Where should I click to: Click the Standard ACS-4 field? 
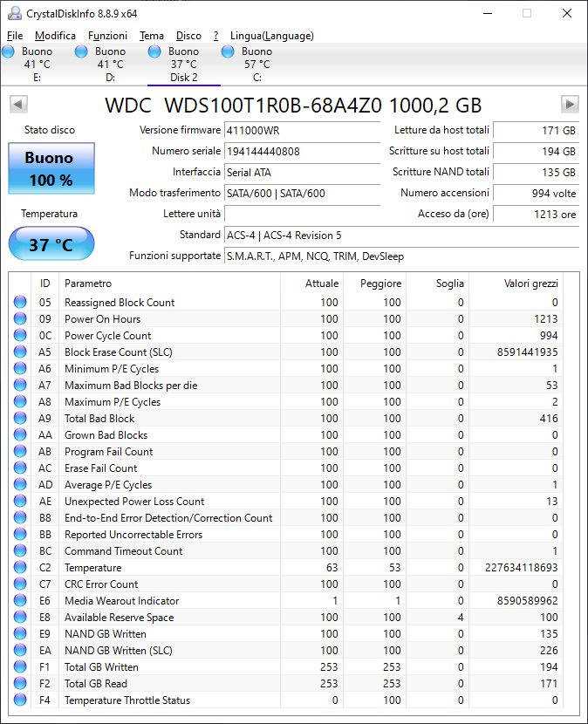pyautogui.click(x=402, y=235)
